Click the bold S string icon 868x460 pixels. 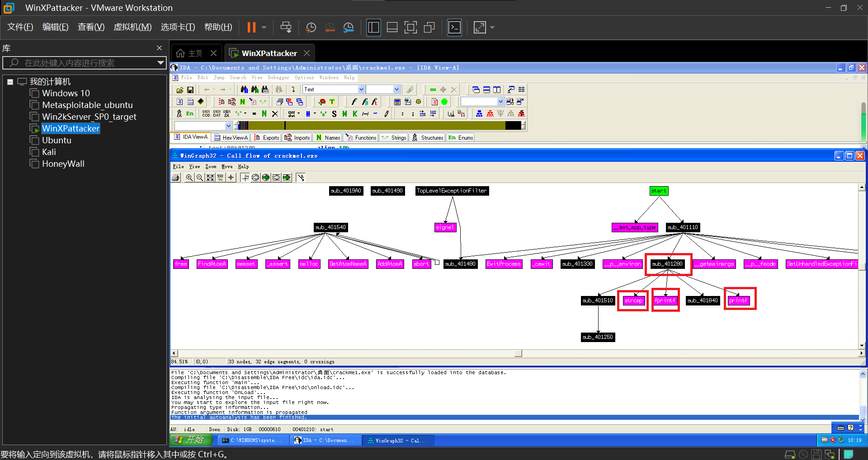pos(334,114)
